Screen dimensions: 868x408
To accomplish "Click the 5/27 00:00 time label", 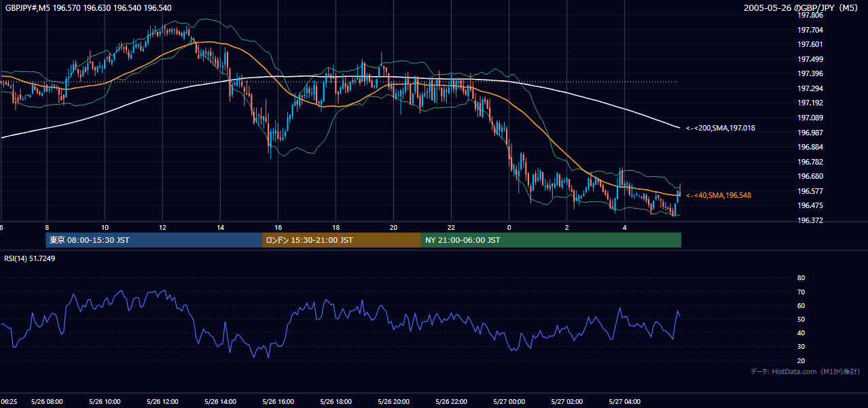I will 509,402.
